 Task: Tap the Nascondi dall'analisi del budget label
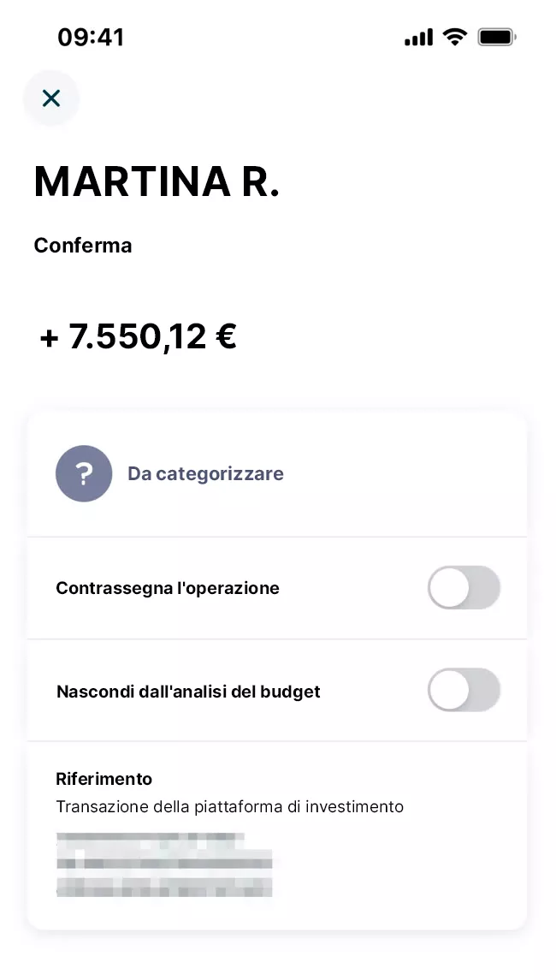point(188,691)
